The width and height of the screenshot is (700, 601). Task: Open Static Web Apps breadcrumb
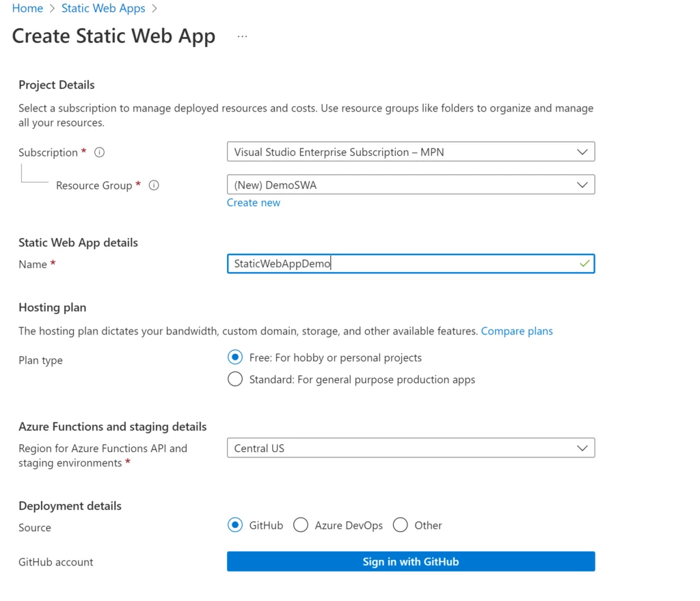(103, 8)
